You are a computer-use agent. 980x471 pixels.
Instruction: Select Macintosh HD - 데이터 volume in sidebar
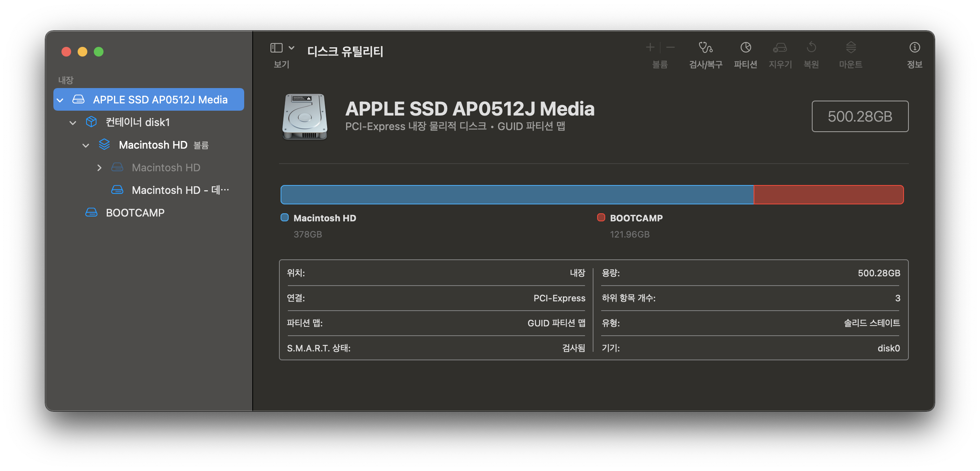coord(180,190)
